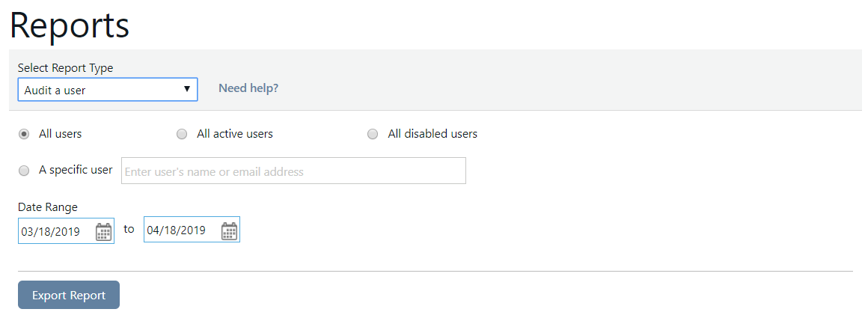Click the Need help? link
868x318 pixels.
click(x=248, y=88)
